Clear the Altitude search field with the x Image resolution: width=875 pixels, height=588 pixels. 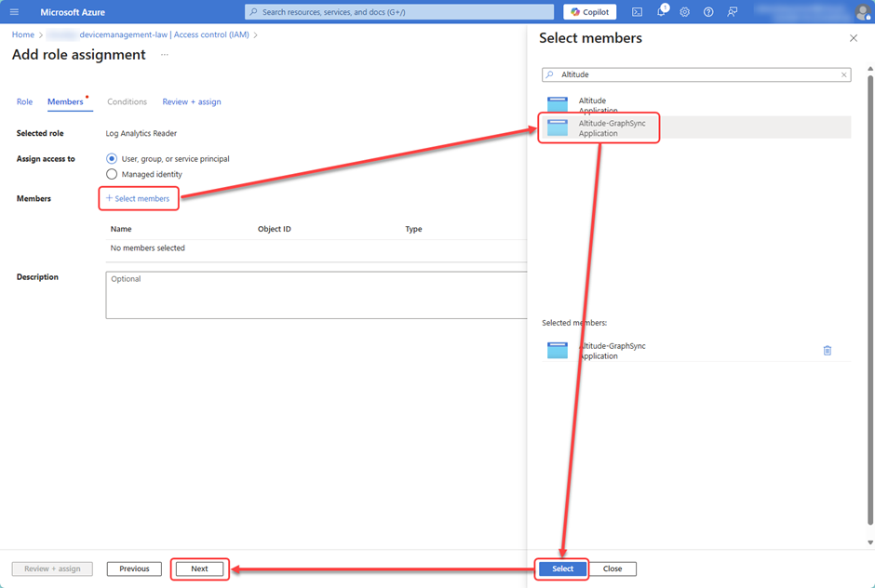coord(843,74)
